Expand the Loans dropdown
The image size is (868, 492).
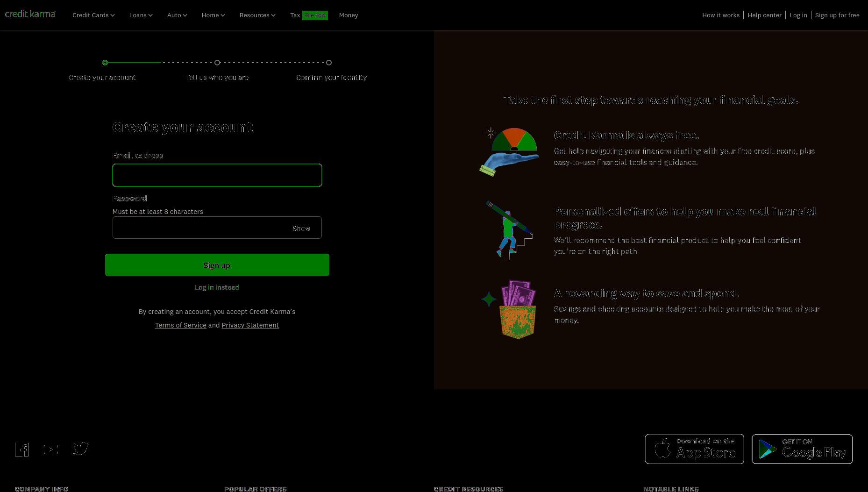[141, 15]
